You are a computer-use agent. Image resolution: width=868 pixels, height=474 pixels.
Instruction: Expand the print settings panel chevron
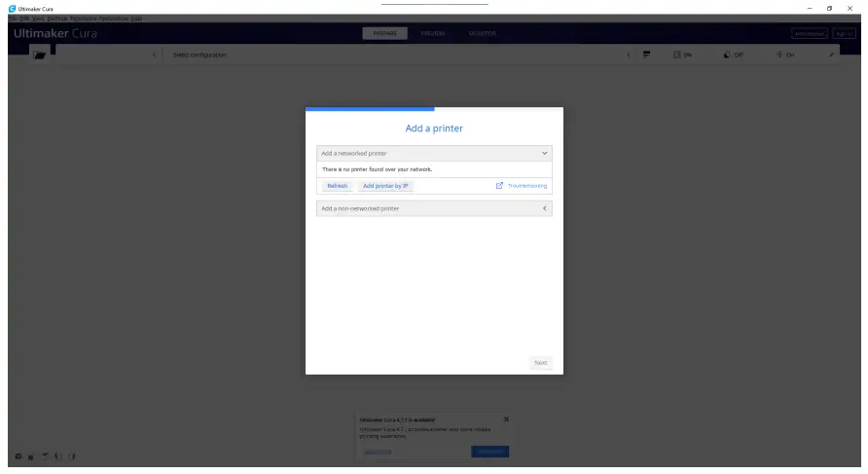[x=629, y=55]
